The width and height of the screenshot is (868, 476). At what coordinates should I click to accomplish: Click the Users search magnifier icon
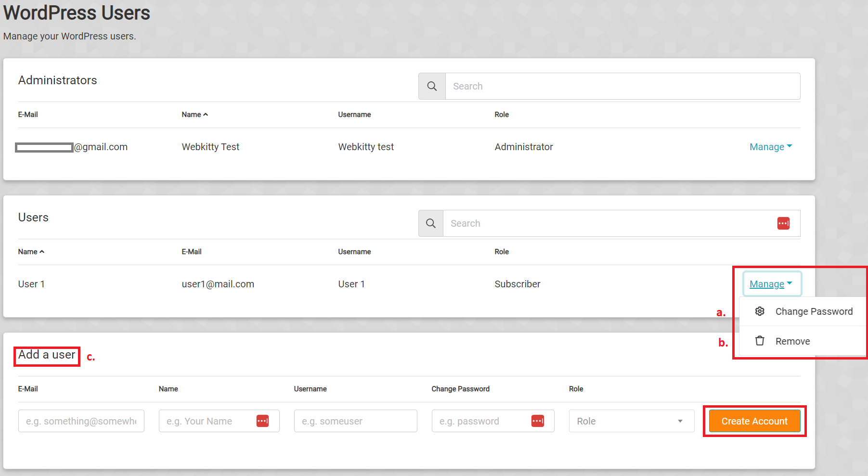pos(431,223)
